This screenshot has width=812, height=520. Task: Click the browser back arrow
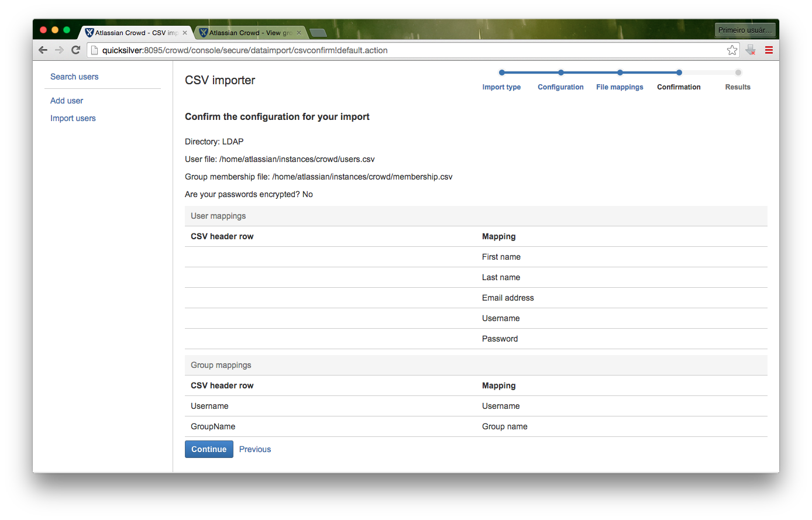coord(43,50)
